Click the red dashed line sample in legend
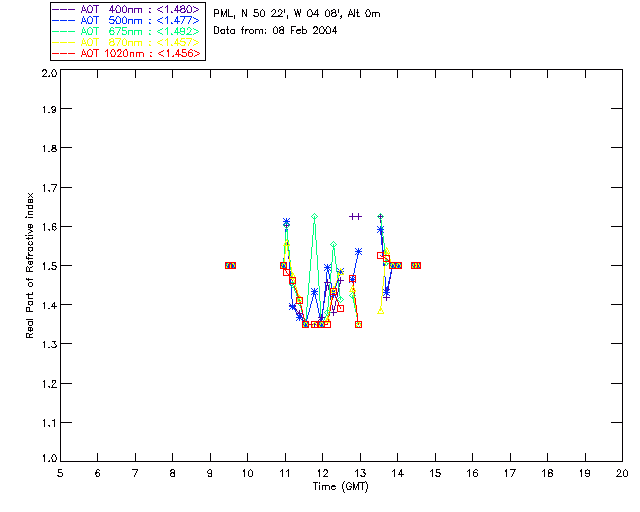640x512 pixels. (x=64, y=54)
